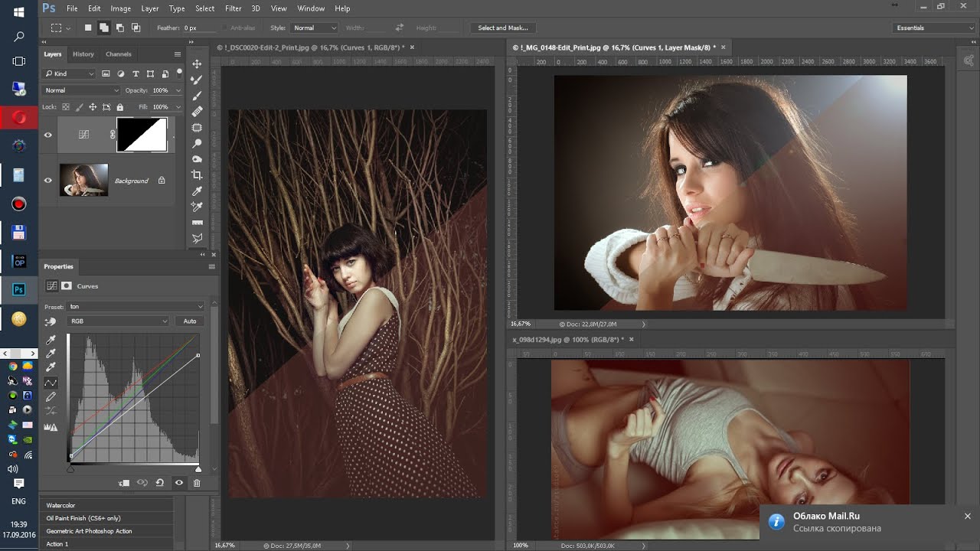The width and height of the screenshot is (980, 551).
Task: Switch to the Channels tab
Action: click(x=119, y=54)
